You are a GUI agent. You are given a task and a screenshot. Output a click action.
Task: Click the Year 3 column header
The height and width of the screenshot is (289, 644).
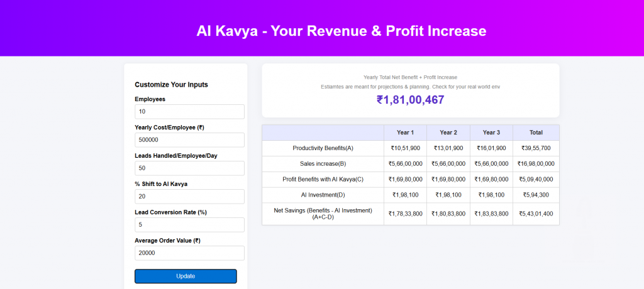point(491,133)
